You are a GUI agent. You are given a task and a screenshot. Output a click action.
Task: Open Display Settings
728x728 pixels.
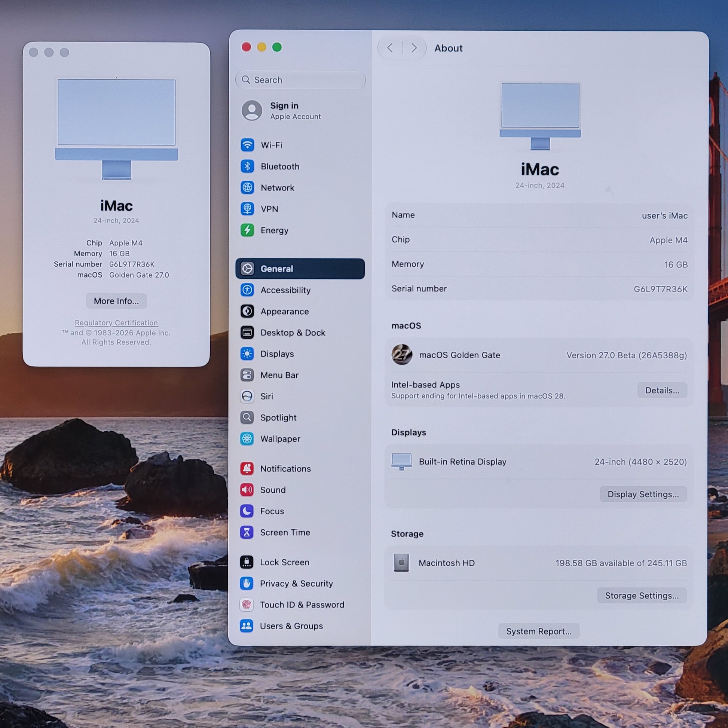(643, 494)
